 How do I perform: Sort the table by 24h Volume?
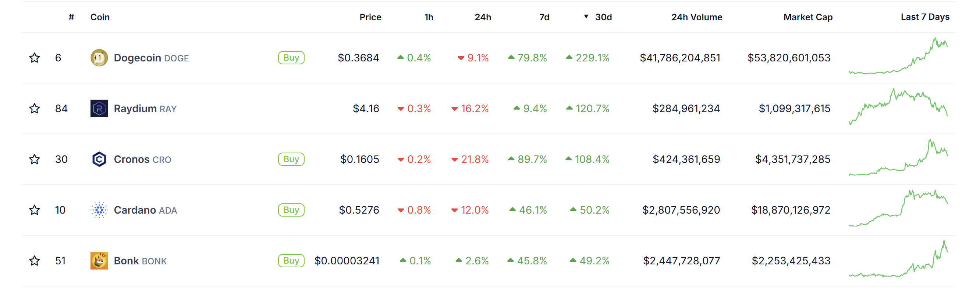point(696,17)
